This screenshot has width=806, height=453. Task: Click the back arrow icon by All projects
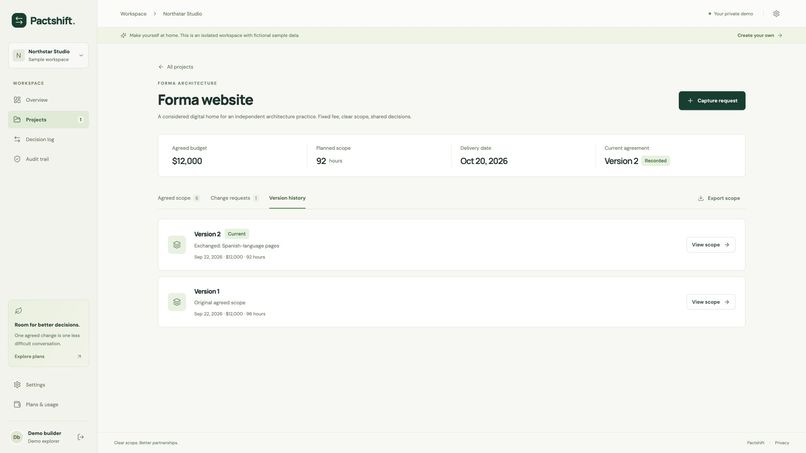tap(161, 67)
